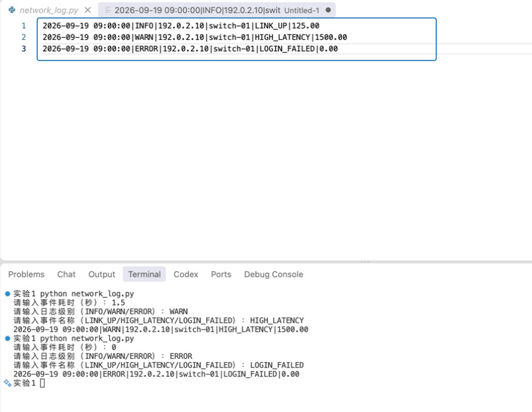The image size is (532, 412).
Task: View the Ports panel tab
Action: [x=221, y=274]
